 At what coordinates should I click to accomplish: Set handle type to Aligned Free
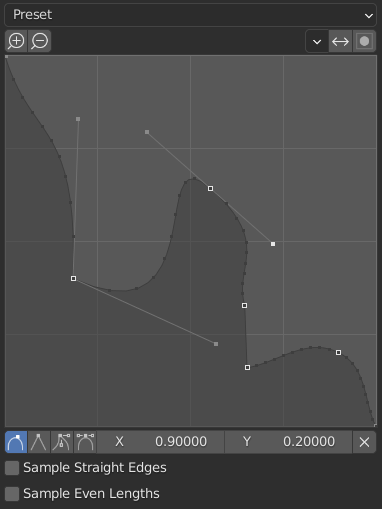click(85, 442)
